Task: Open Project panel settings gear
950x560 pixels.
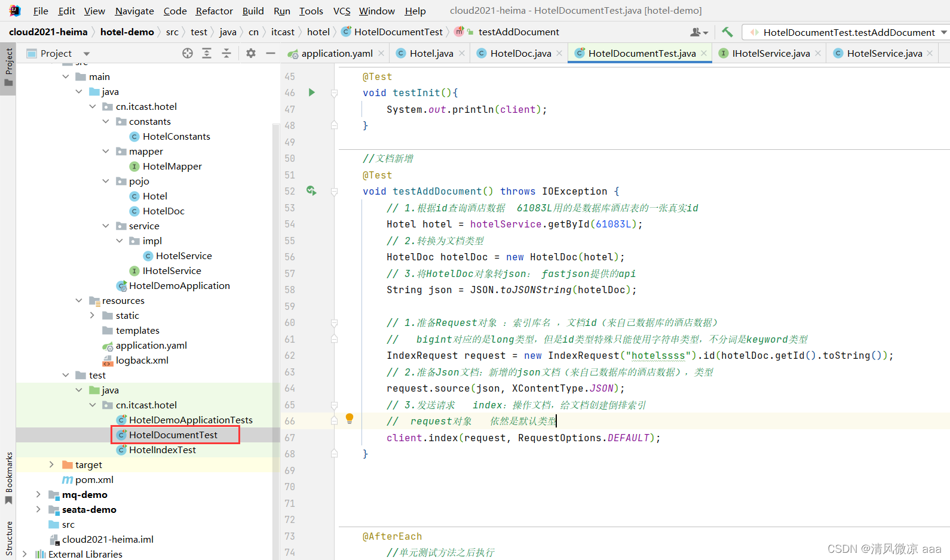Action: click(x=251, y=53)
